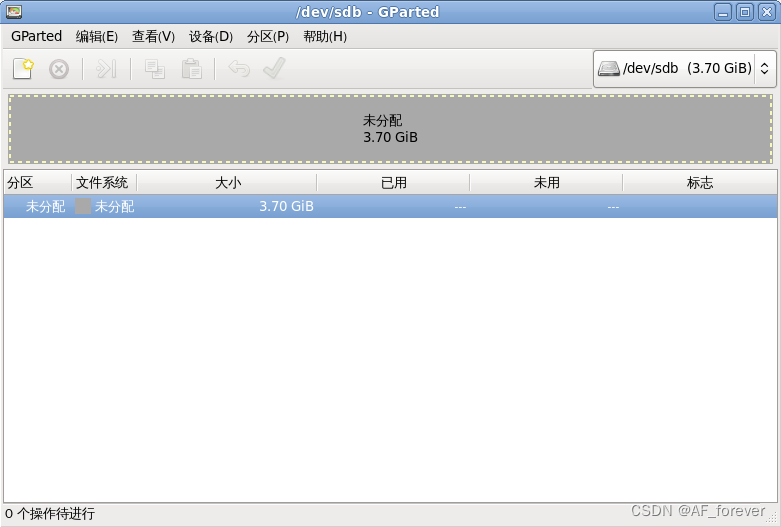Click the 未用 column header
781x527 pixels.
(546, 182)
